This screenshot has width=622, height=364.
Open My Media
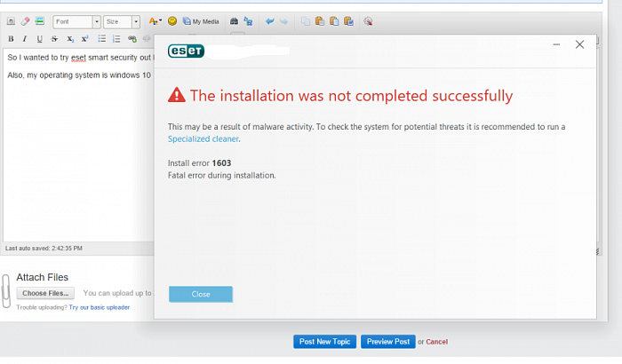201,21
